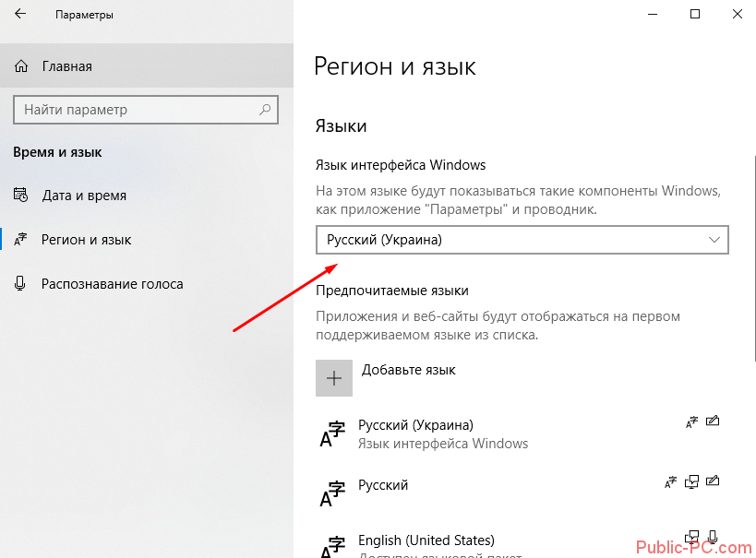Open Главная home page
This screenshot has width=756, height=558.
pyautogui.click(x=147, y=66)
